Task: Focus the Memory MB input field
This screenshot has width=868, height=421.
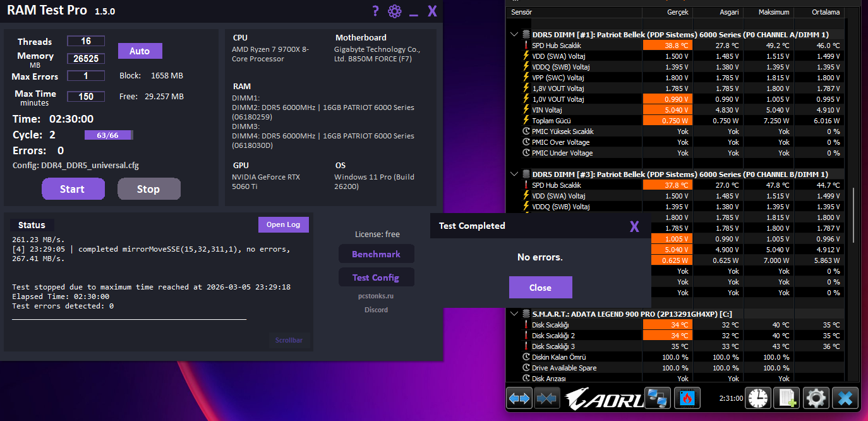Action: point(86,59)
